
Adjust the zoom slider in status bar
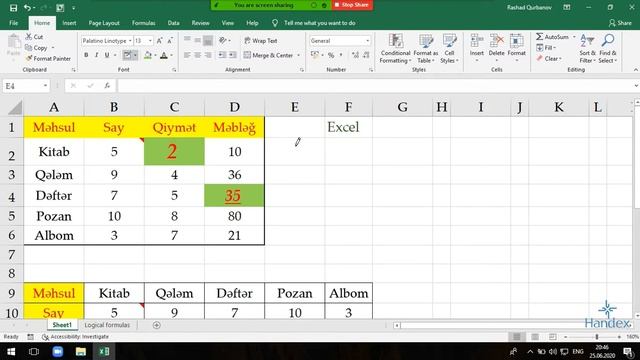coord(597,337)
